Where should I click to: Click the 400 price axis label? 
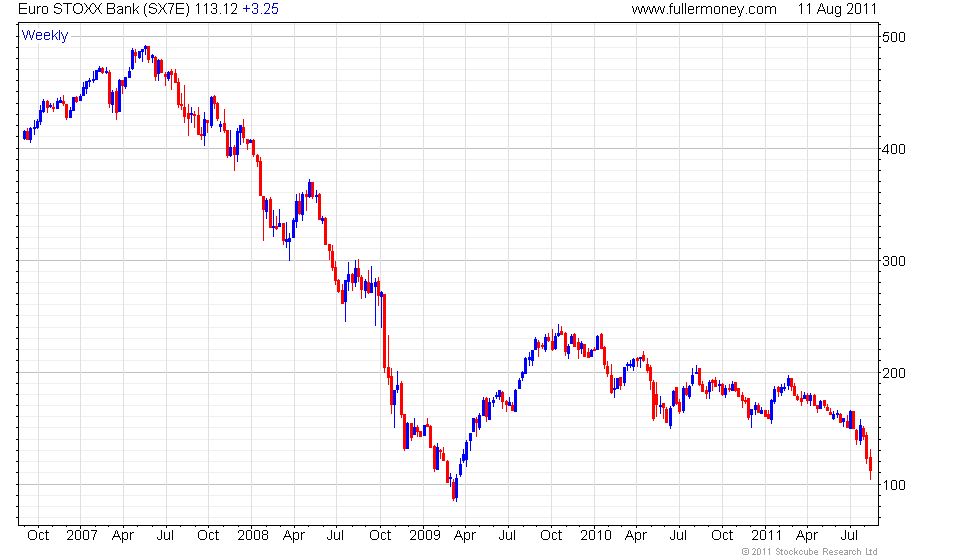pyautogui.click(x=893, y=149)
